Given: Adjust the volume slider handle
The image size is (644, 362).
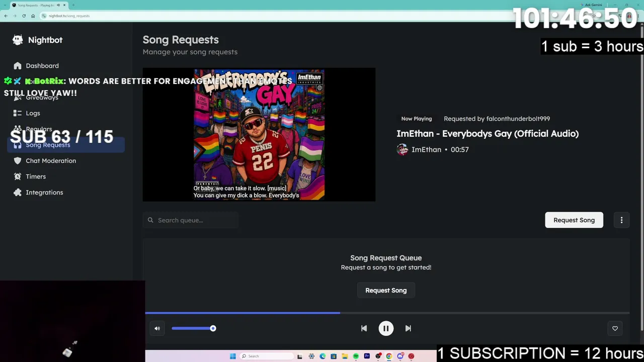Looking at the screenshot, I should 213,328.
